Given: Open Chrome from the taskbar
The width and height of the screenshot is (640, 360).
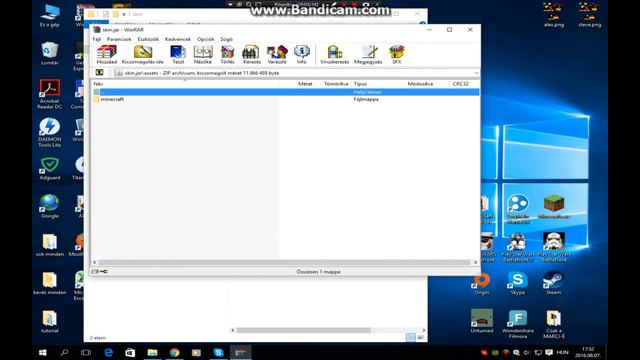Looking at the screenshot, I should tap(174, 352).
